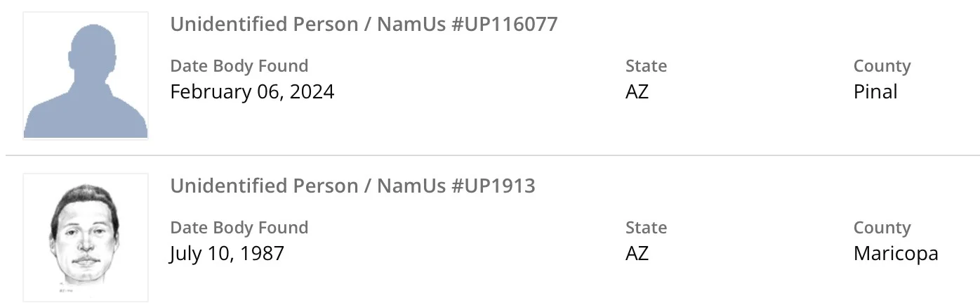
Task: Click the 'State' label in the 1987 record
Action: tap(646, 228)
